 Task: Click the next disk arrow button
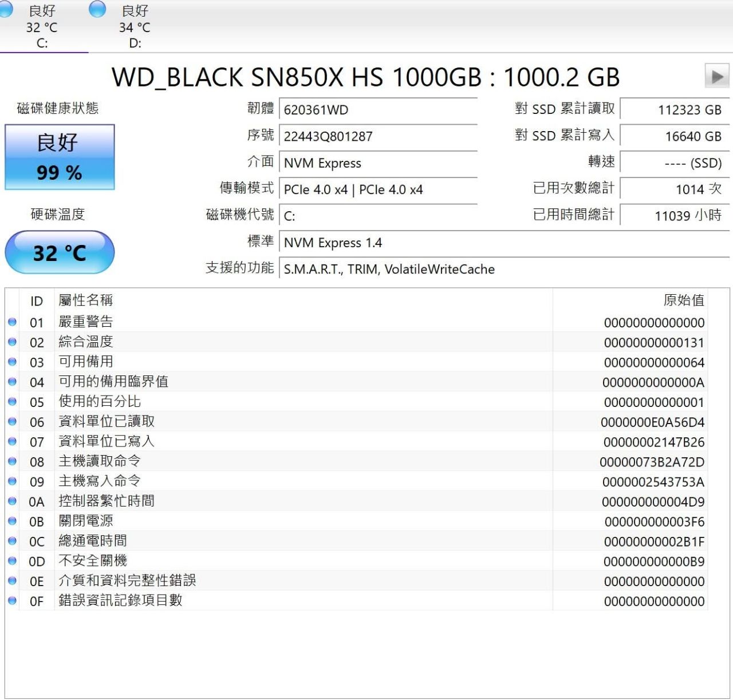716,76
